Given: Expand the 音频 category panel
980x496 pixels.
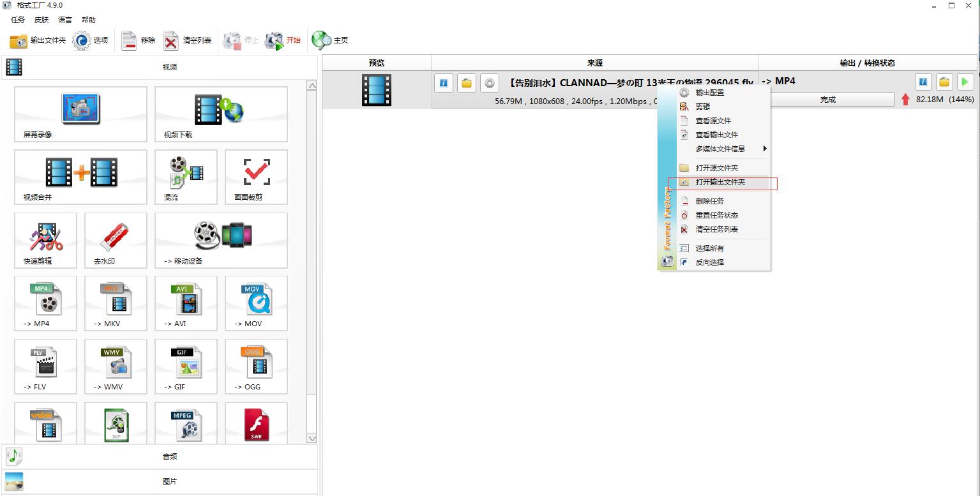Looking at the screenshot, I should click(x=159, y=456).
